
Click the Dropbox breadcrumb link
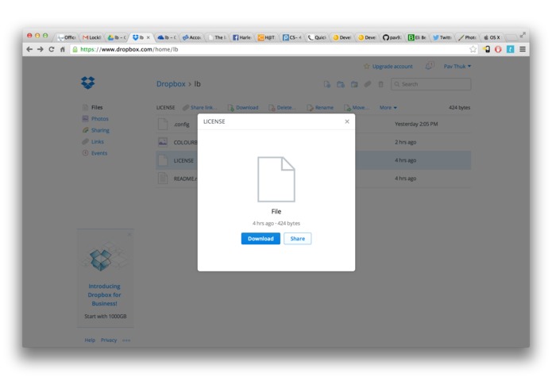[x=171, y=84]
